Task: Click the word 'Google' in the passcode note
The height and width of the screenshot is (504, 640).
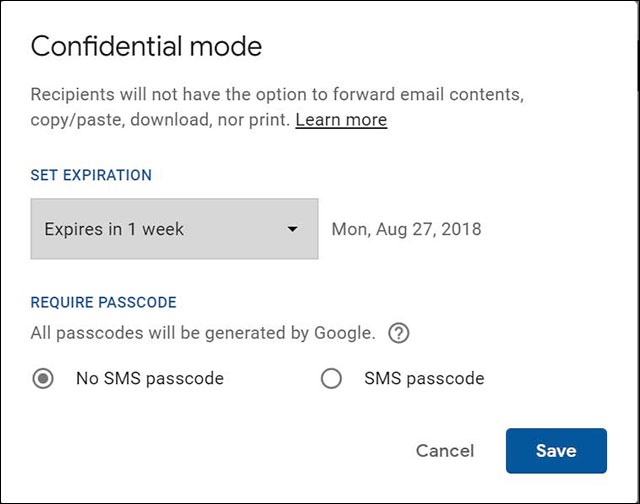Action: point(346,333)
